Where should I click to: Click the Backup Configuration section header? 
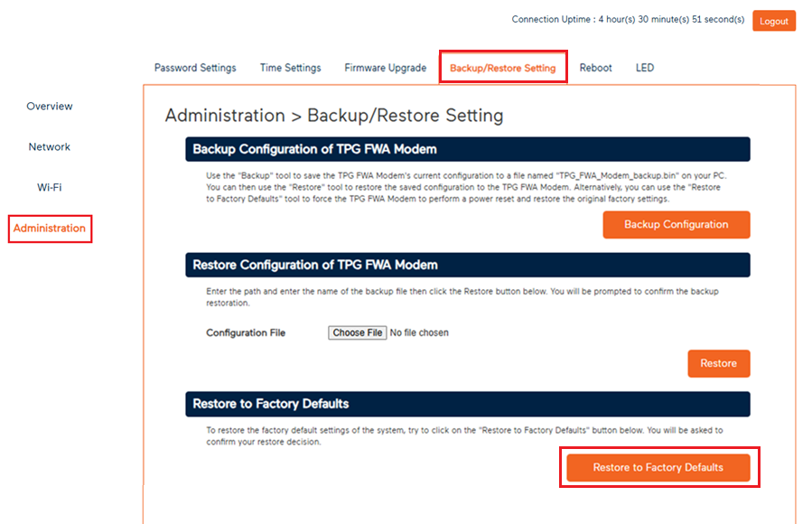coord(467,149)
